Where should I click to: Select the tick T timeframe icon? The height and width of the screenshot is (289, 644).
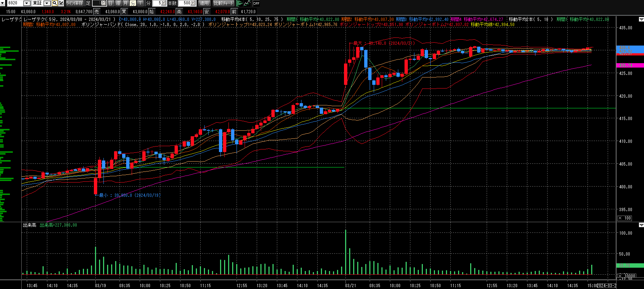click(140, 3)
